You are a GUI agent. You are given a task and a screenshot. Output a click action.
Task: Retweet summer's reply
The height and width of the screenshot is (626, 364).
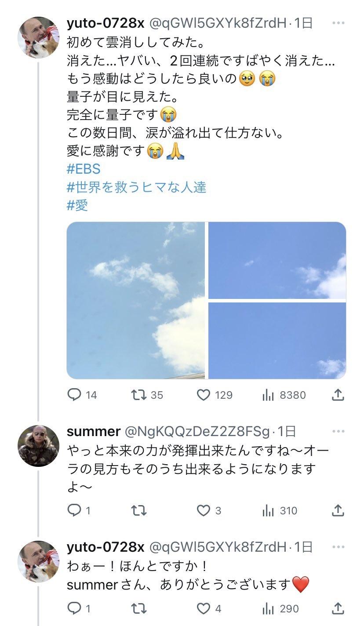pos(139,510)
